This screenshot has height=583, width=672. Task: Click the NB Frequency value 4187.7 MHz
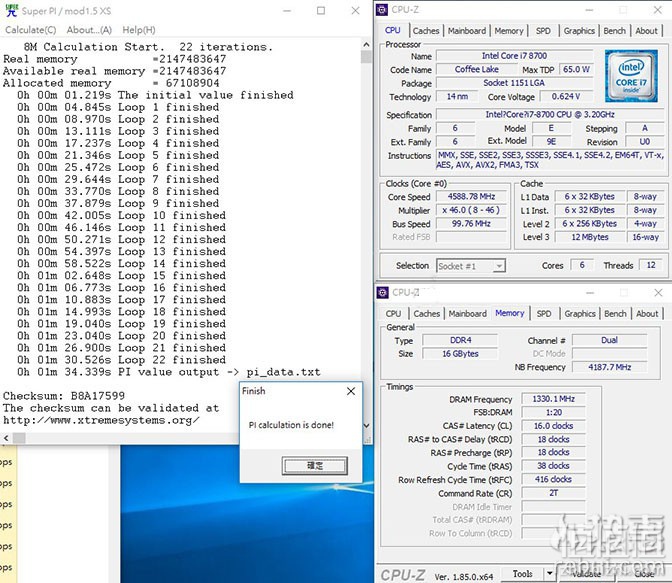609,367
